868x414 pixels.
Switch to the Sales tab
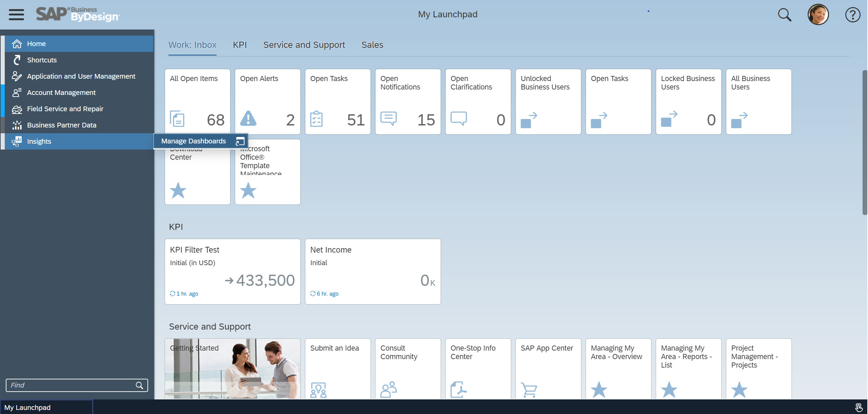click(x=372, y=45)
